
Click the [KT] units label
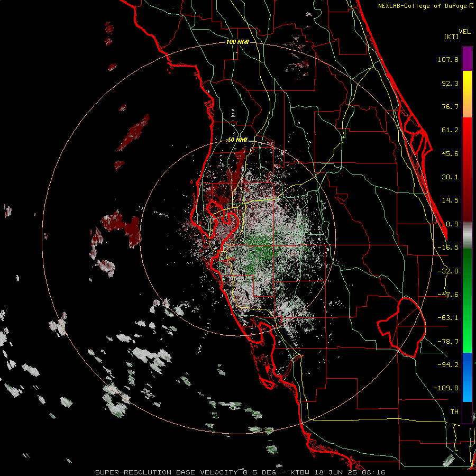452,36
